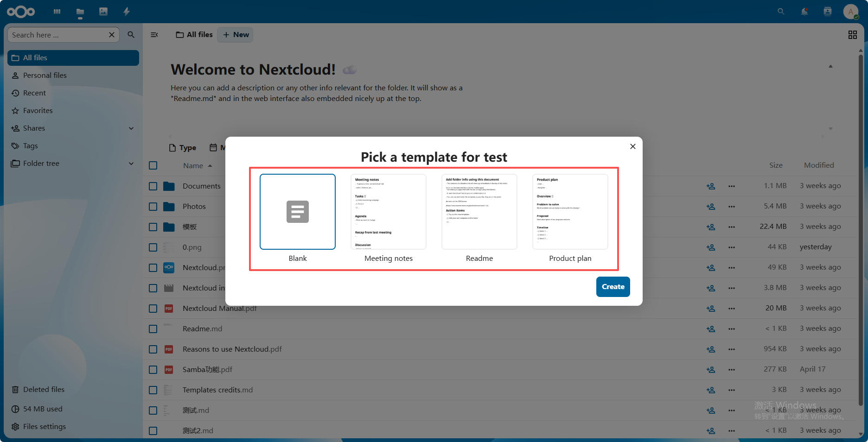Check the Readme.md checkbox
This screenshot has height=442, width=868.
click(153, 329)
